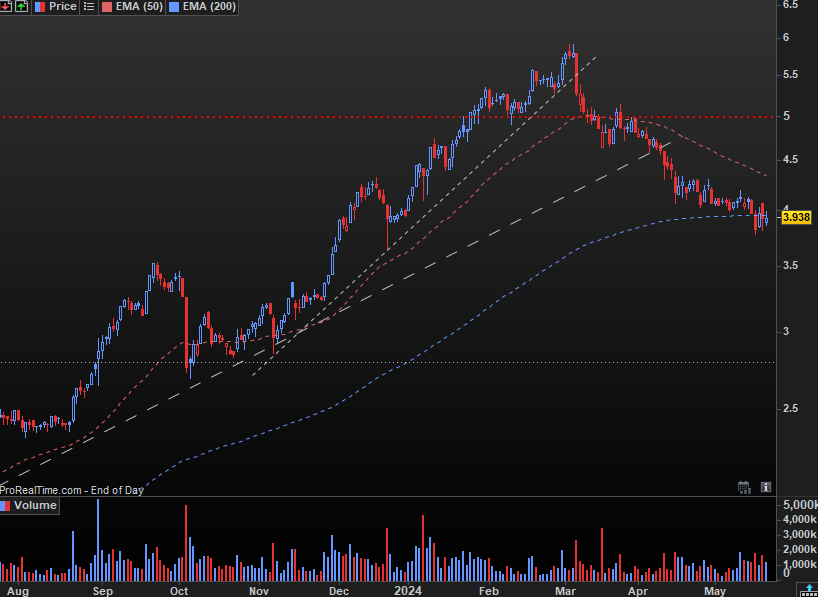The height and width of the screenshot is (597, 818).
Task: Click the 3,000k volume axis value
Action: [800, 535]
